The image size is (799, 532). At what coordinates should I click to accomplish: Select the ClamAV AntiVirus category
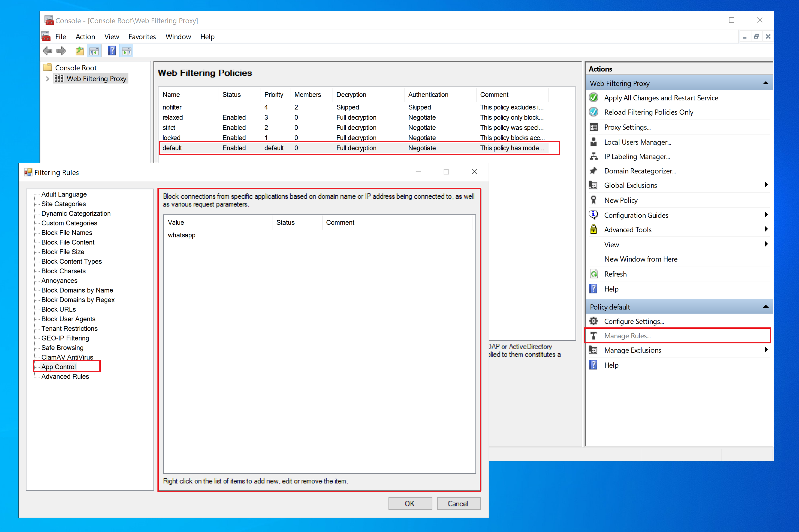[67, 357]
